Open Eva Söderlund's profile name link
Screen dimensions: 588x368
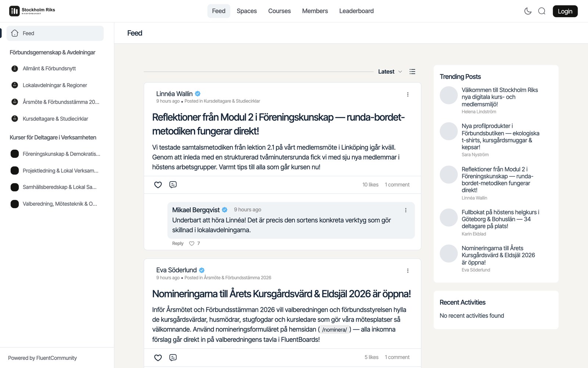(x=176, y=270)
